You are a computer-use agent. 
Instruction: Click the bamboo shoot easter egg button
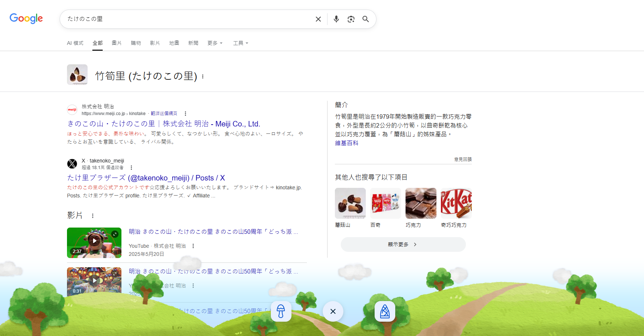(x=385, y=311)
